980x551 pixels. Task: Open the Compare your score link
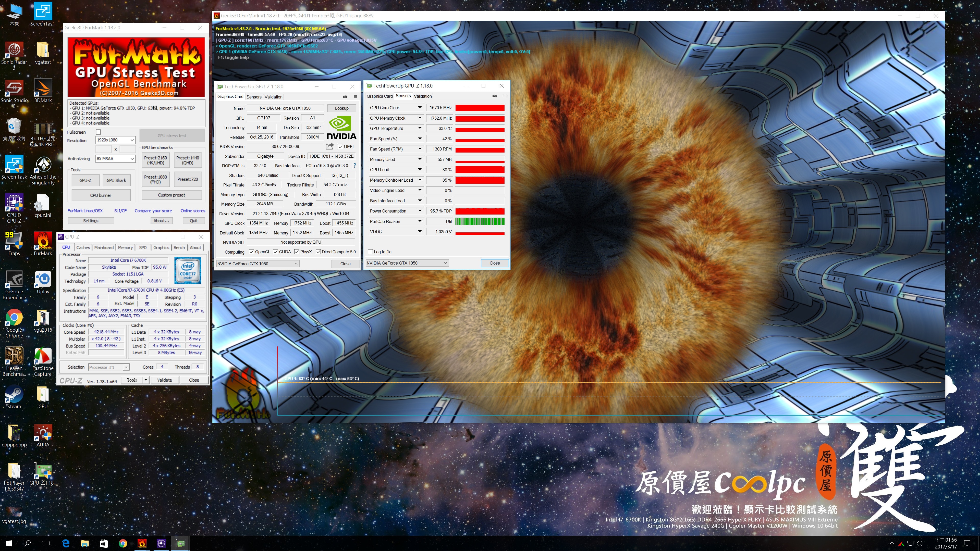[153, 211]
